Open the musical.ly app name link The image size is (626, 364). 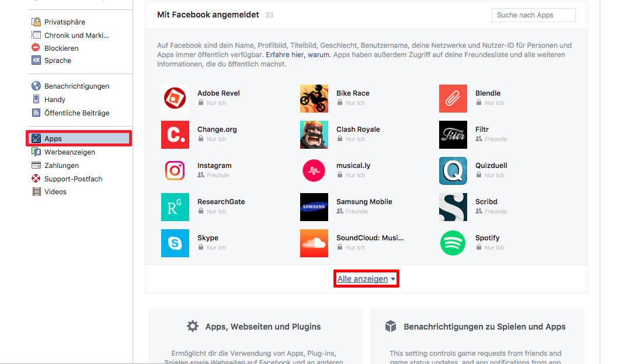pyautogui.click(x=353, y=166)
